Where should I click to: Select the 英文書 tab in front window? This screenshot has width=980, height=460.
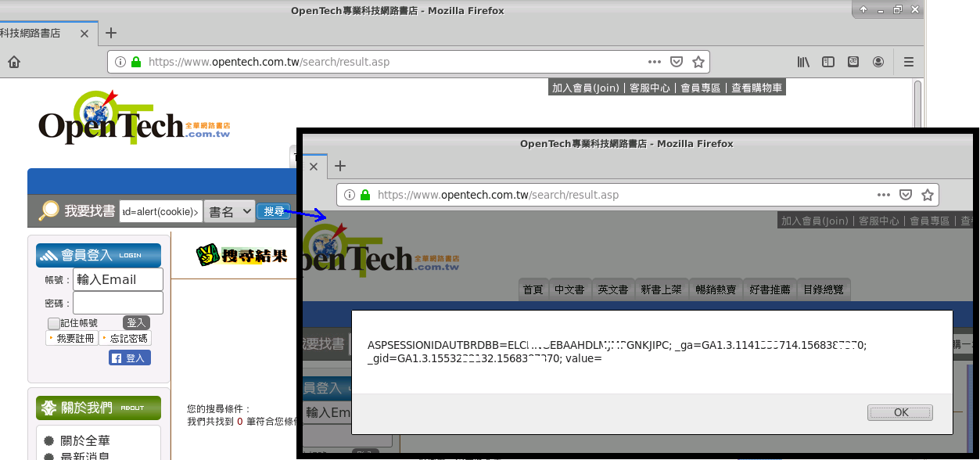tap(612, 289)
